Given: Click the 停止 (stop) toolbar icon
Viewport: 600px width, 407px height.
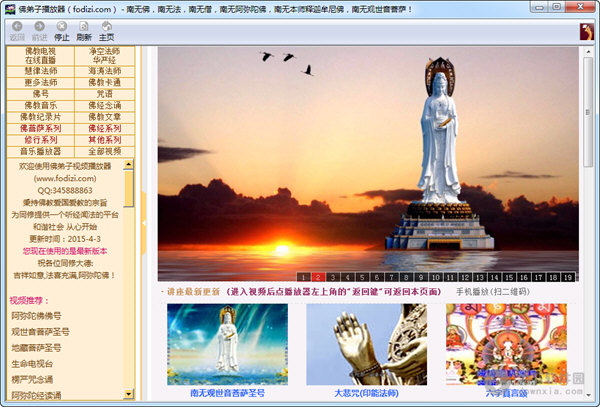Looking at the screenshot, I should tap(61, 31).
